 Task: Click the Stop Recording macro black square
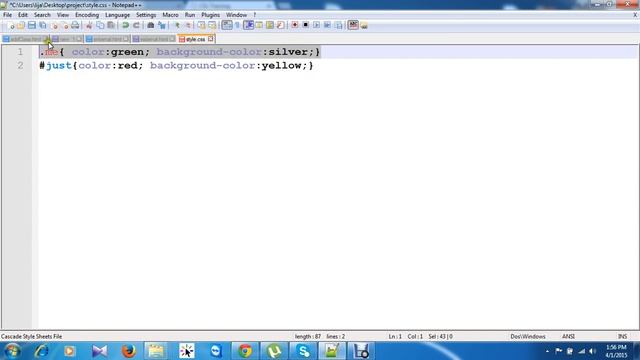pos(305,25)
